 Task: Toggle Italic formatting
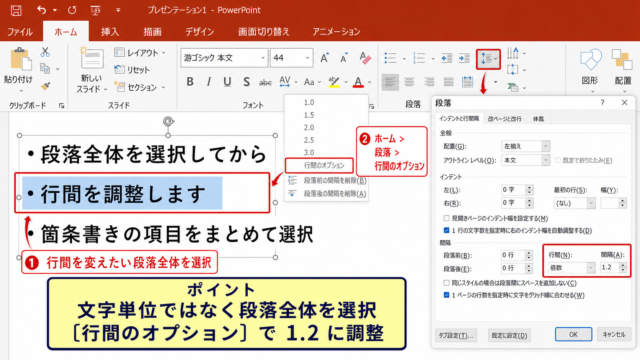point(209,82)
